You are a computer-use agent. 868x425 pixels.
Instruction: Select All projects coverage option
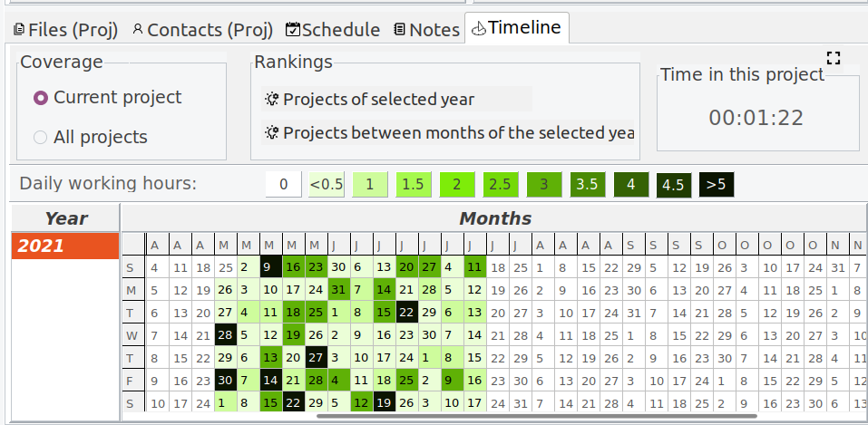(91, 137)
